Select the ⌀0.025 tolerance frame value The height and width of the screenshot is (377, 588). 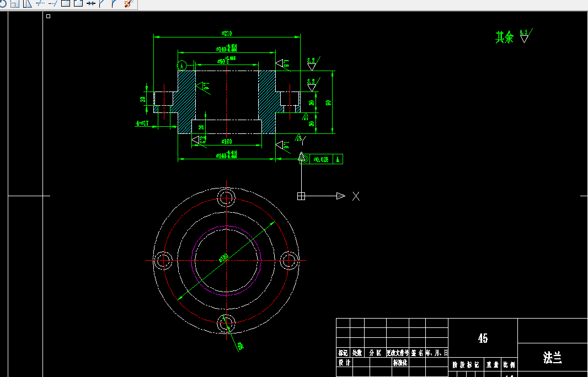321,159
